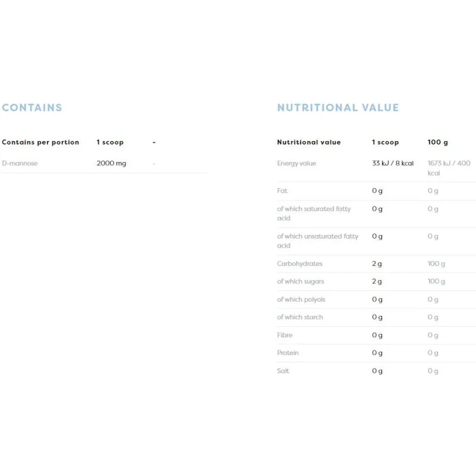Click the Contains per portion column header
476x476 pixels.
(40, 142)
